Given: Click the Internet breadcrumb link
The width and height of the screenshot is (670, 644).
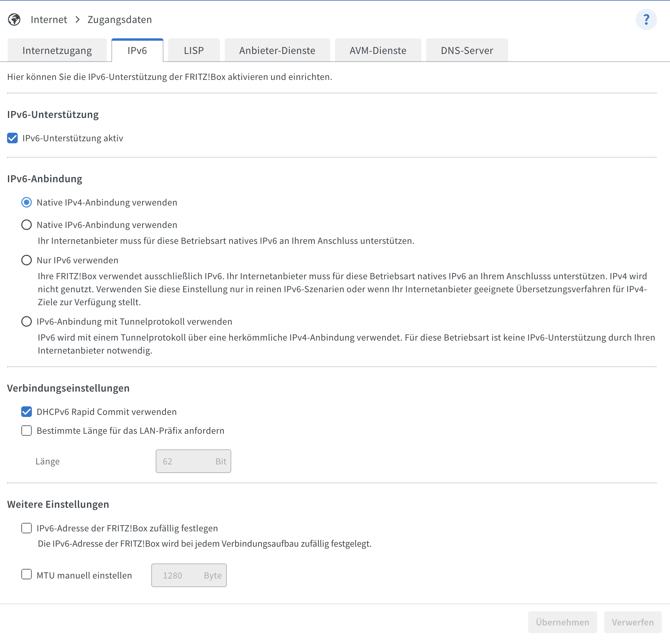Looking at the screenshot, I should [x=49, y=19].
